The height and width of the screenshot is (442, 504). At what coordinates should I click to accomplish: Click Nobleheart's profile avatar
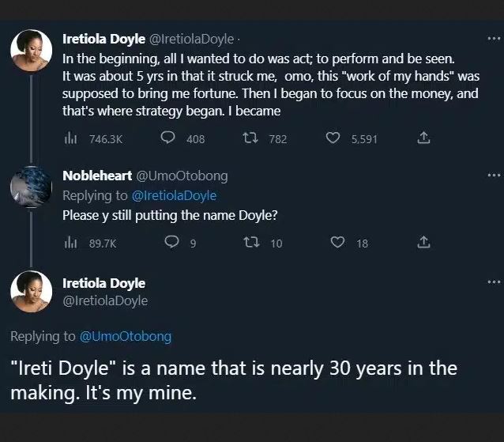(x=32, y=187)
